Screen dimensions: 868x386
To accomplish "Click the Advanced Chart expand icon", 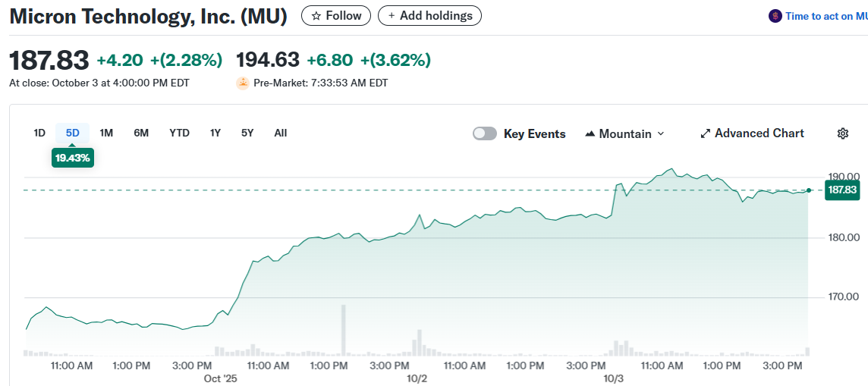I will click(706, 133).
